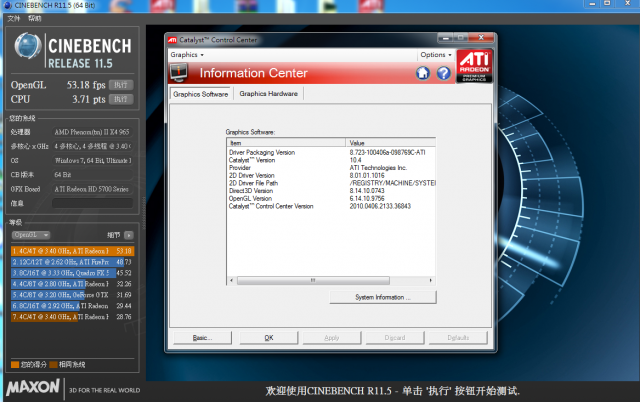
Task: Click the empty info input field in Cinebench
Action: tap(93, 203)
